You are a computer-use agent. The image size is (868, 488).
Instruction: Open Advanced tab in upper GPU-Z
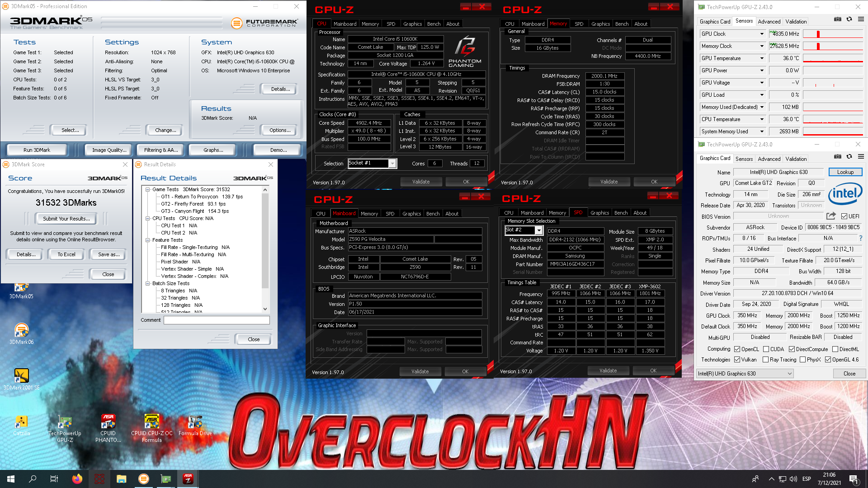click(769, 21)
